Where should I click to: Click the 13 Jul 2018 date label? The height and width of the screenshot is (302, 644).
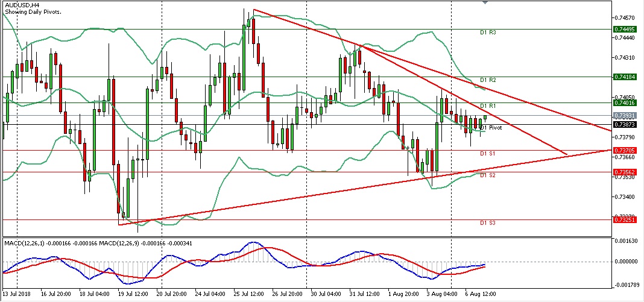tap(16, 294)
